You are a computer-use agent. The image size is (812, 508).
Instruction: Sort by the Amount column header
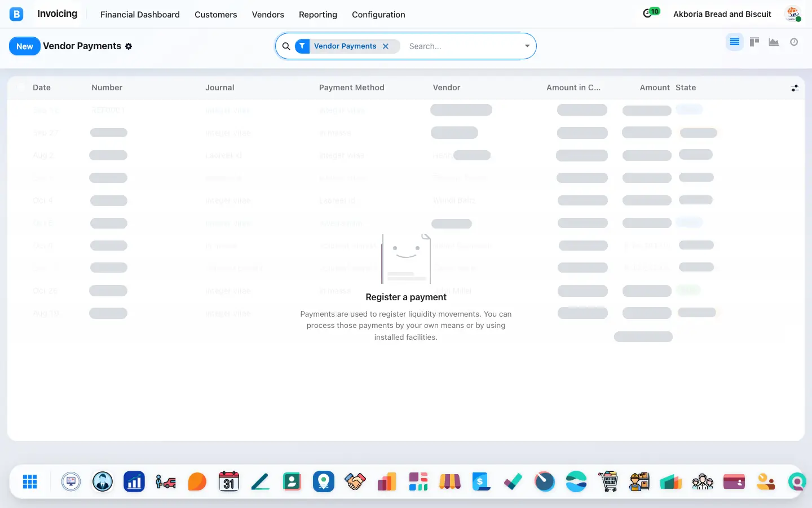tap(655, 87)
